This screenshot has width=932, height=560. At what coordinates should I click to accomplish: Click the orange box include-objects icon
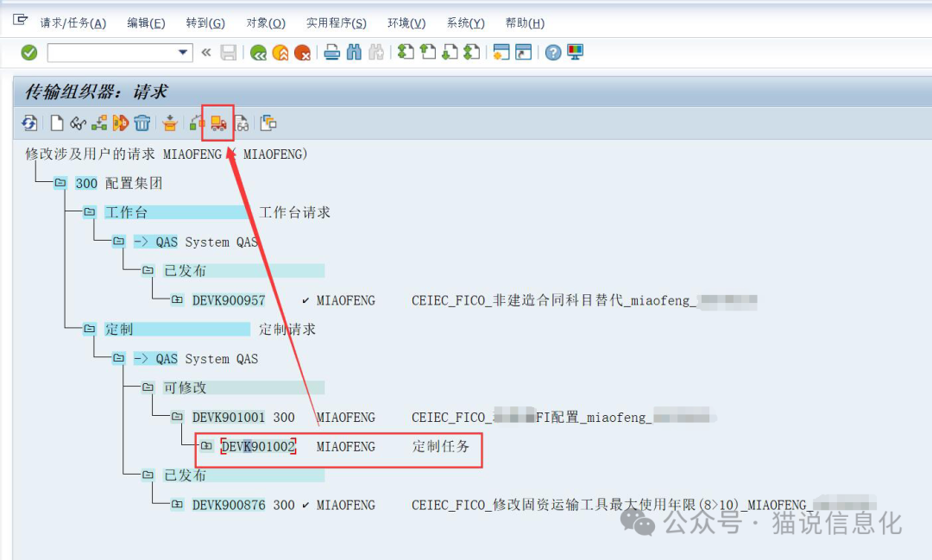coord(170,123)
